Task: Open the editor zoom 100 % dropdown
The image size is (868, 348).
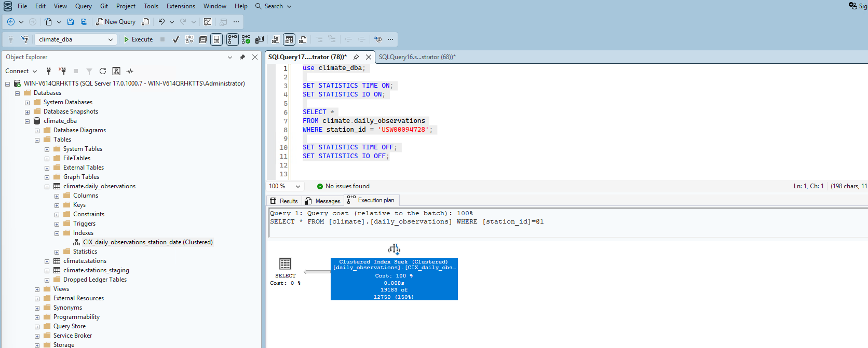Action: point(298,186)
